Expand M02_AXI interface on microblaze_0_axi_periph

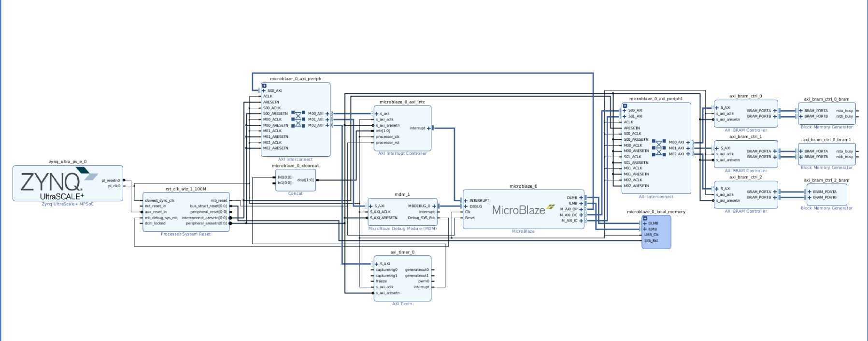(x=327, y=125)
